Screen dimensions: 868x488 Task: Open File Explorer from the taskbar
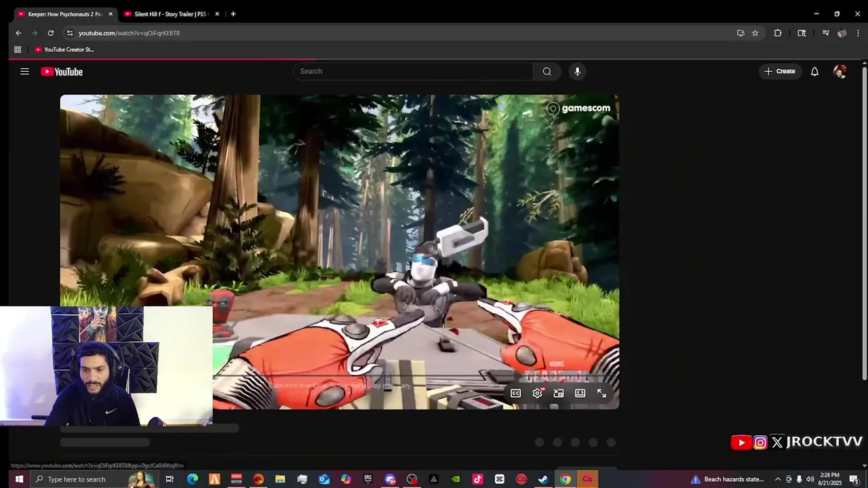(280, 479)
